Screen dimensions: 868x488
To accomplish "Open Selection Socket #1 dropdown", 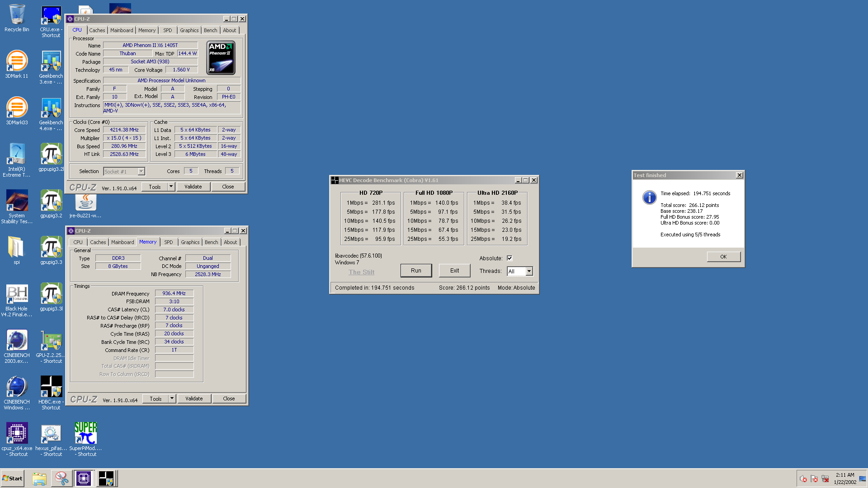I will (124, 172).
